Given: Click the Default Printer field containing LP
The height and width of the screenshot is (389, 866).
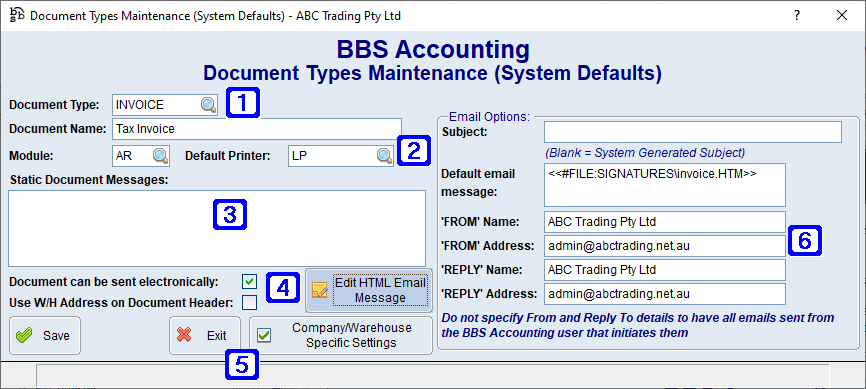Looking at the screenshot, I should pyautogui.click(x=341, y=156).
